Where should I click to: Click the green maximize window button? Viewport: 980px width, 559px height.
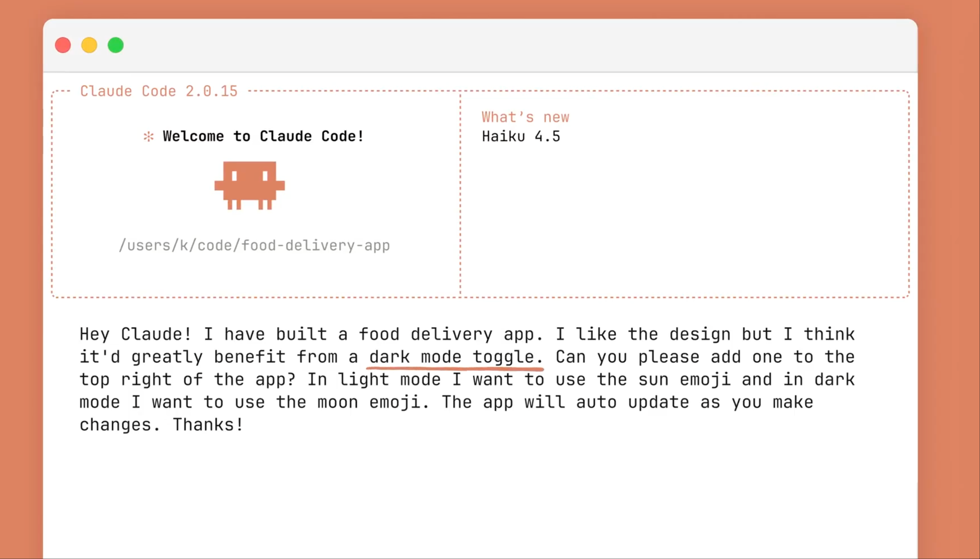[x=116, y=45]
